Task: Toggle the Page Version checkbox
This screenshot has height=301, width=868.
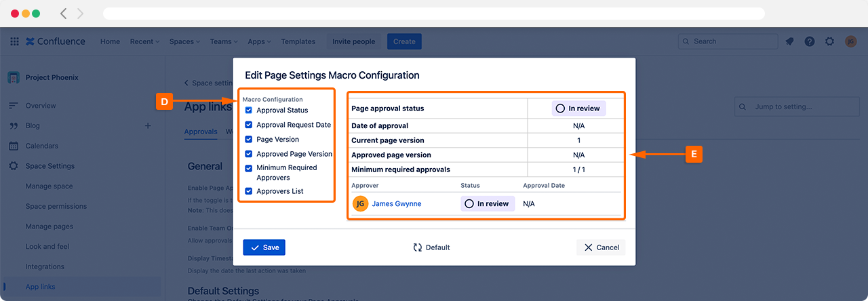Action: tap(249, 139)
